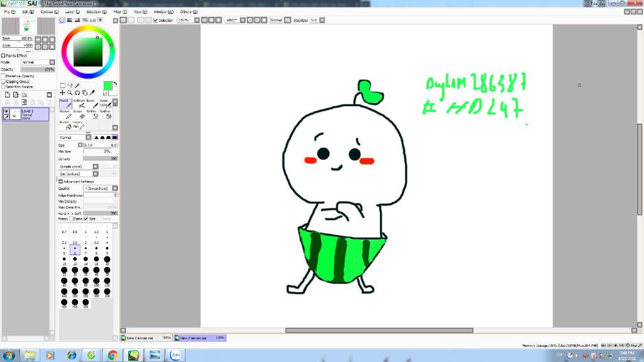Select the Eraser tool

[x=79, y=114]
